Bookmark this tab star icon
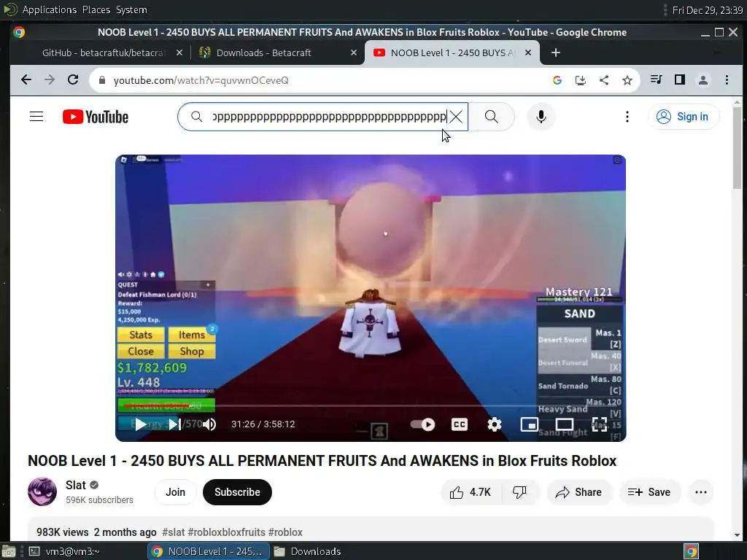 (x=627, y=80)
